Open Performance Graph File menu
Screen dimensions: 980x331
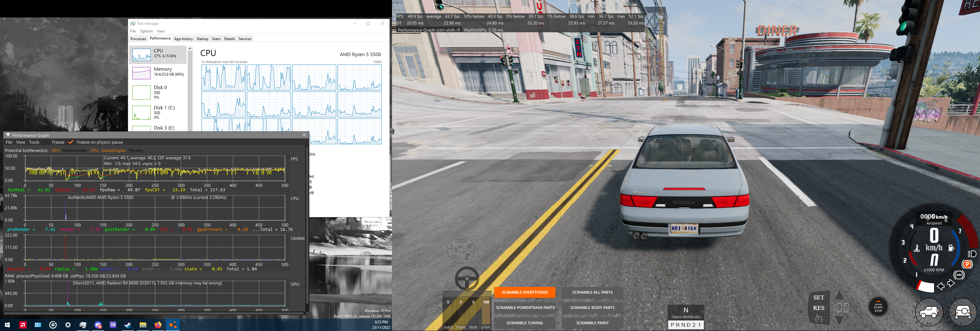click(9, 142)
